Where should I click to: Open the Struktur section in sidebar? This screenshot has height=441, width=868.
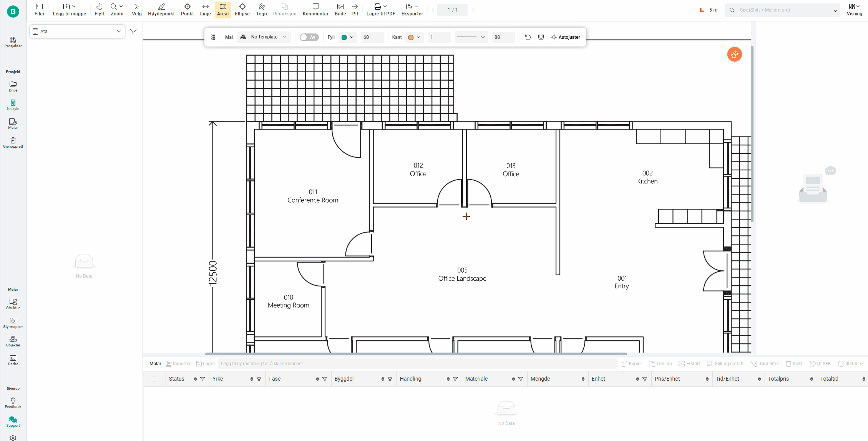tap(13, 304)
